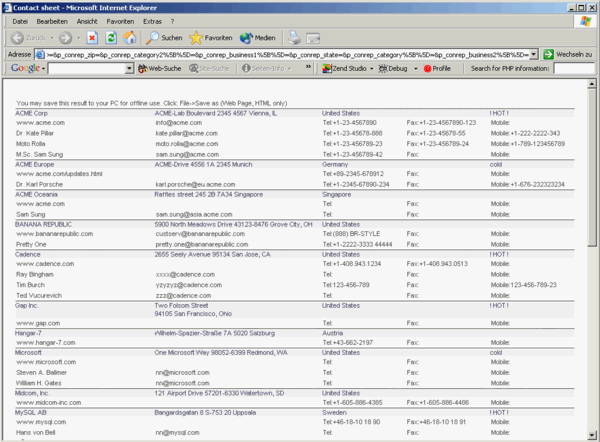Open www.mysql.com link
Viewport: 600px width, 442px height.
(41, 422)
